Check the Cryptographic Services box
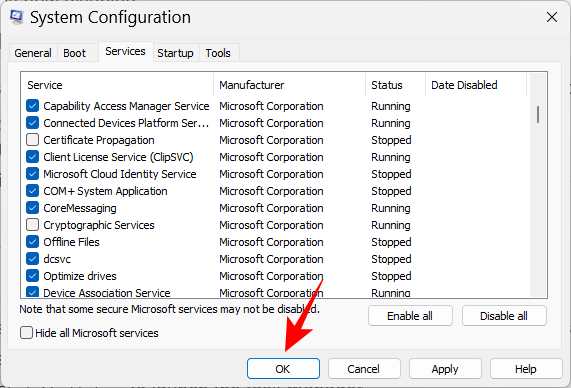 point(32,225)
